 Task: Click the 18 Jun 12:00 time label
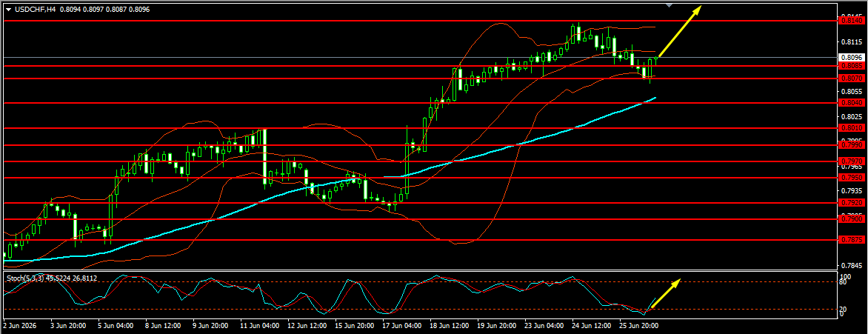pos(450,324)
